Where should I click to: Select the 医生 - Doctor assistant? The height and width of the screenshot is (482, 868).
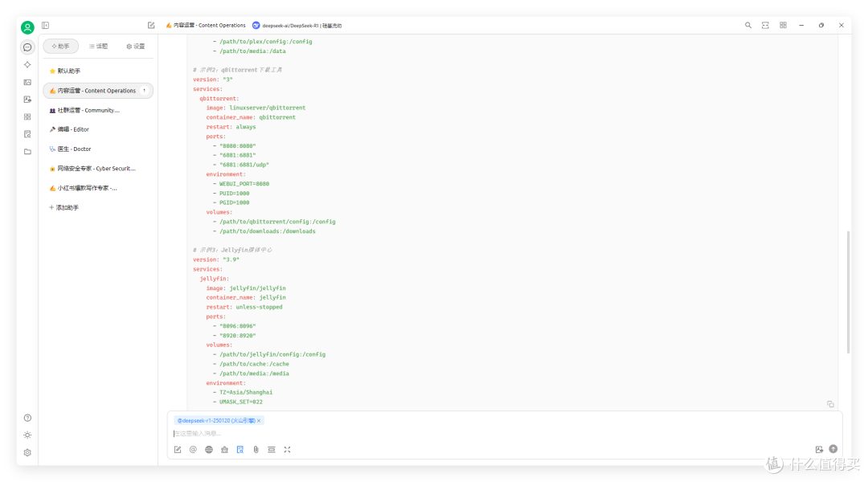(98, 149)
